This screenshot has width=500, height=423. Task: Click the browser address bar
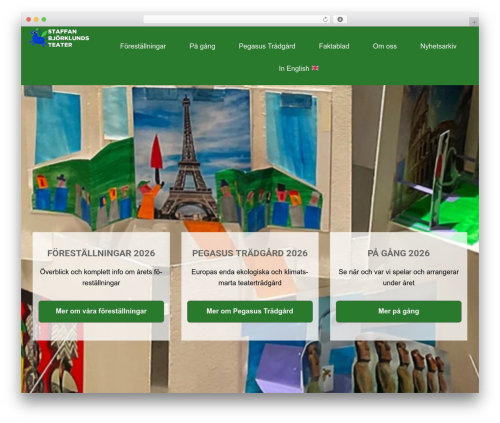pos(237,19)
